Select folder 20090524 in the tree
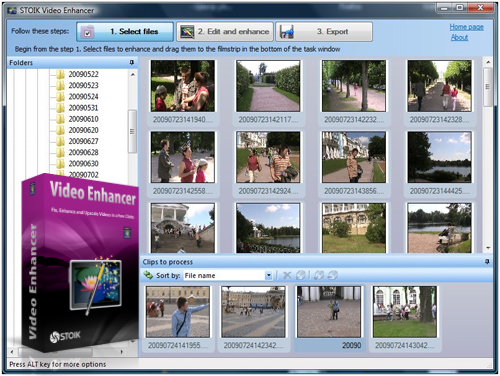Viewport: 500px width, 376px height. pos(84,96)
